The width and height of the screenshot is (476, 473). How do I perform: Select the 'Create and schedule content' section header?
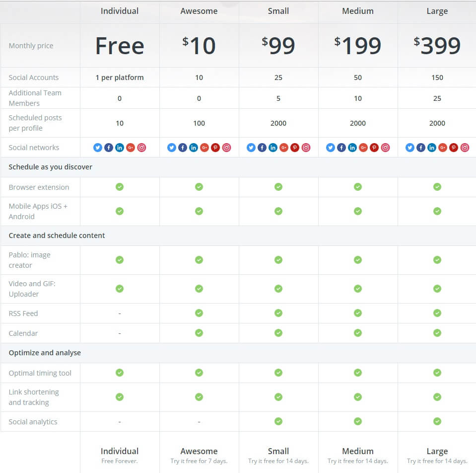coord(57,236)
